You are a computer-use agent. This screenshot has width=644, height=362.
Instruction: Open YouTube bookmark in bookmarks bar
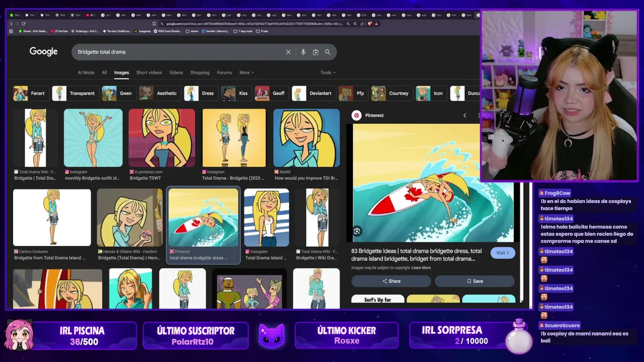click(x=59, y=31)
